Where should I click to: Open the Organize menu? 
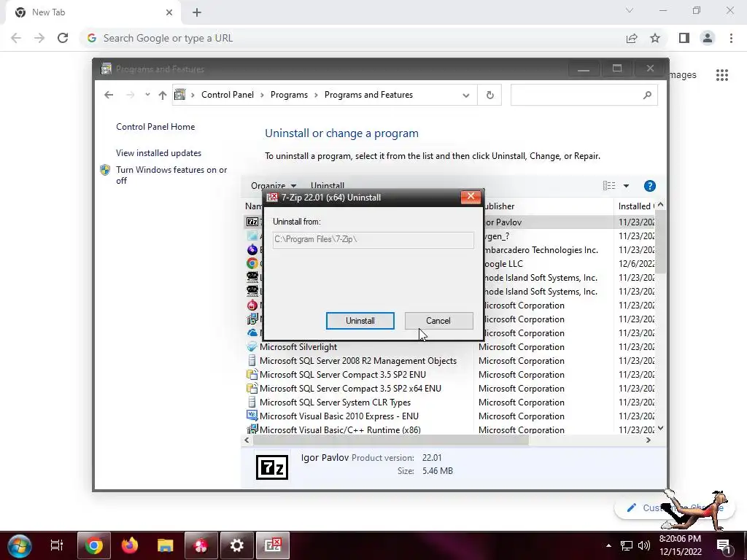click(274, 186)
